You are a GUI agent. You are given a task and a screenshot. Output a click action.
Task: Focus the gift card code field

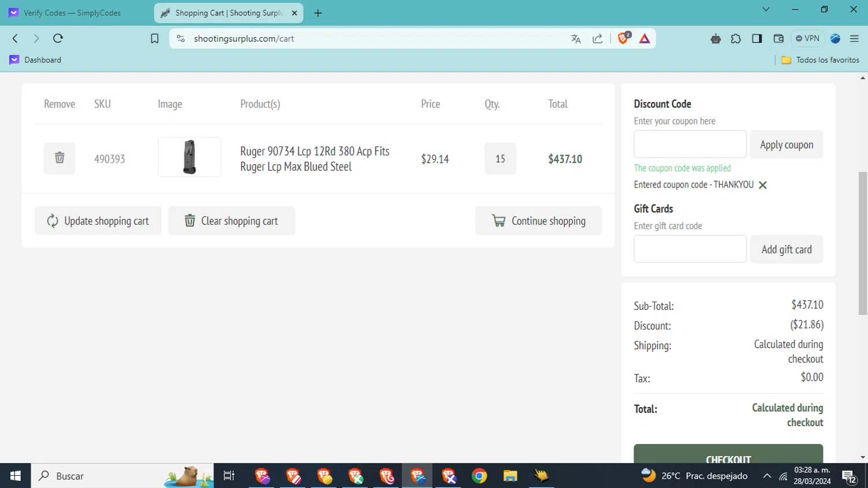pos(690,249)
